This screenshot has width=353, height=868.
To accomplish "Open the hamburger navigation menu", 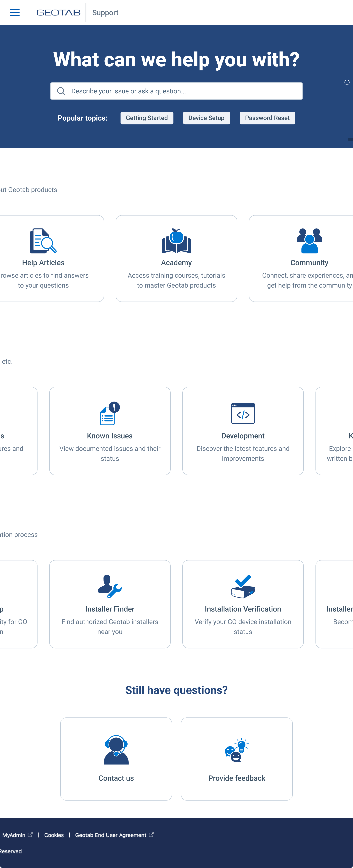I will coord(15,13).
